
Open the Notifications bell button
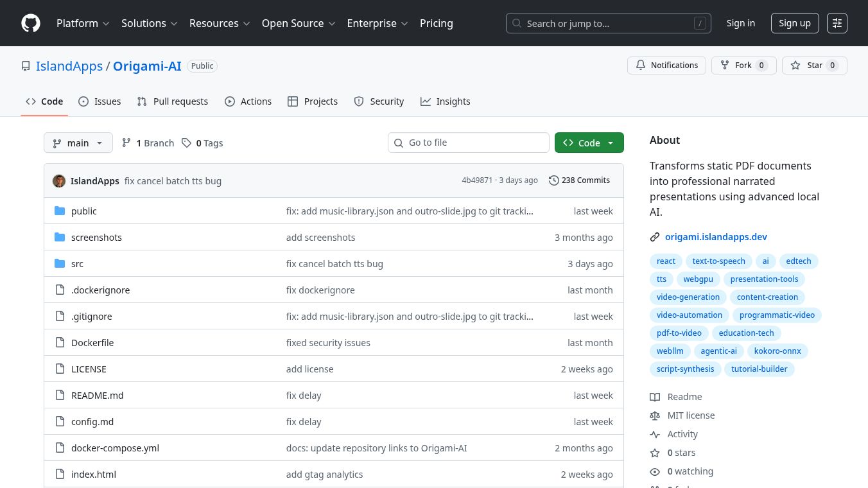[x=666, y=65]
